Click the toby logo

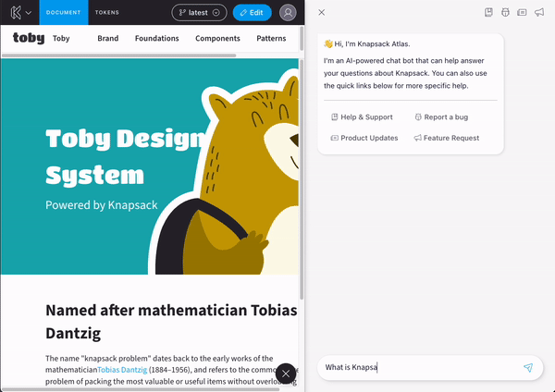point(29,38)
